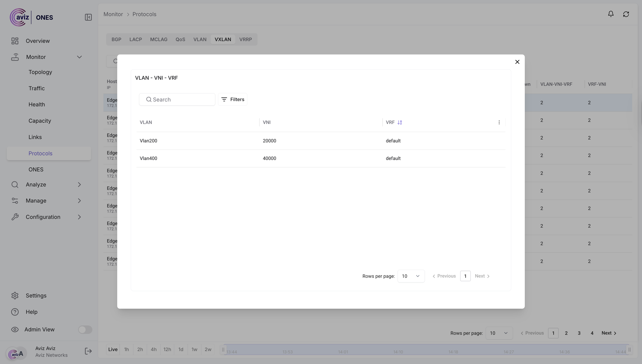This screenshot has width=642, height=364.
Task: Click the notifications bell icon
Action: coord(611,14)
